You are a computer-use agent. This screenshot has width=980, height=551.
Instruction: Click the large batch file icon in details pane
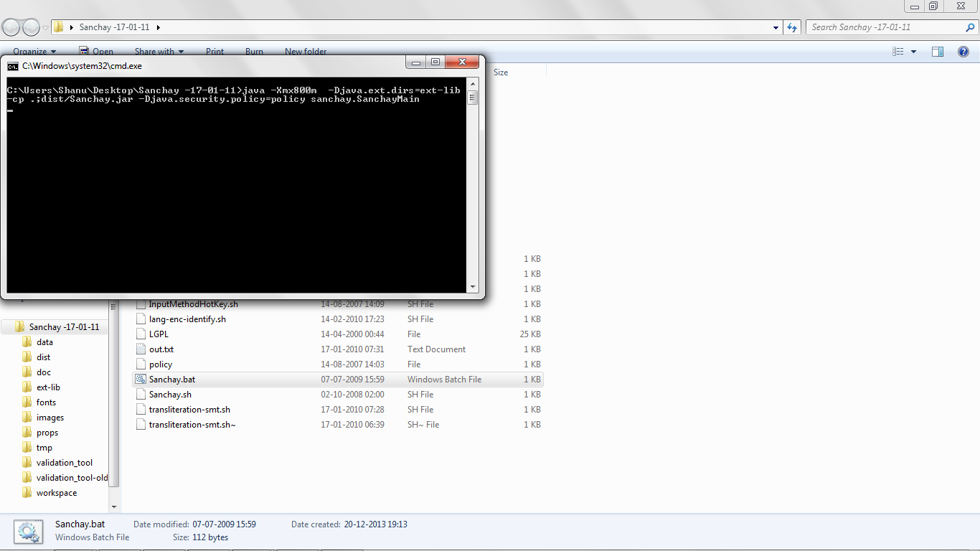(x=28, y=531)
